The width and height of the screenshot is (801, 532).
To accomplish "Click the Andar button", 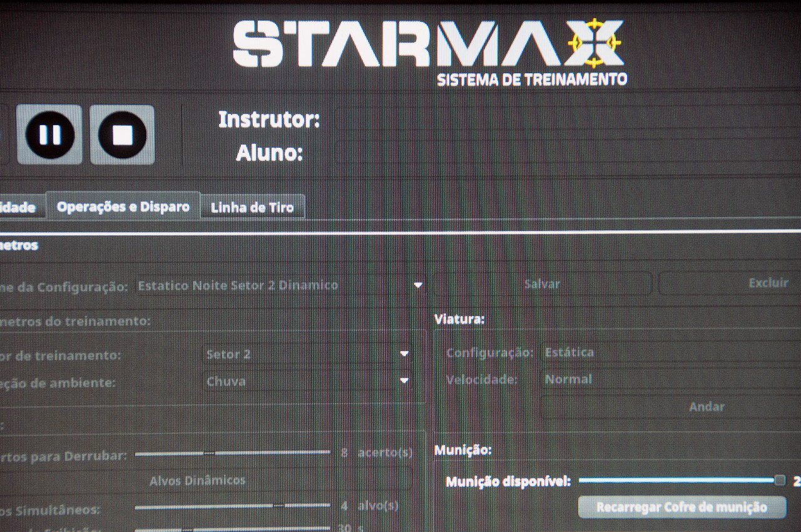I will (x=671, y=407).
